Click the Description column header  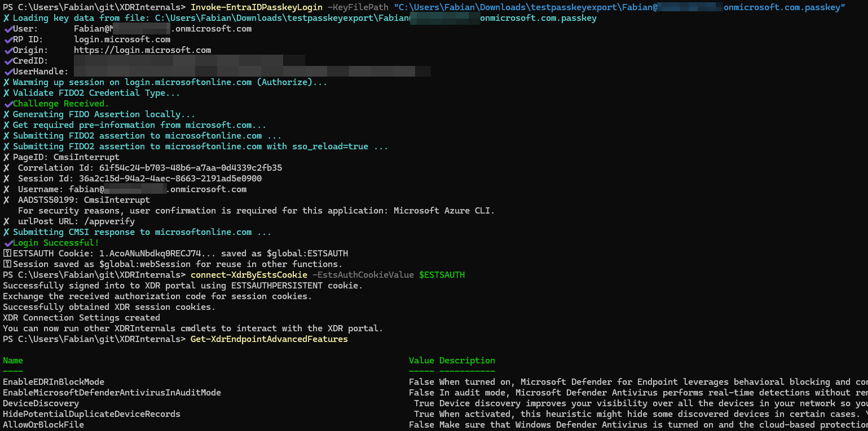[467, 361]
